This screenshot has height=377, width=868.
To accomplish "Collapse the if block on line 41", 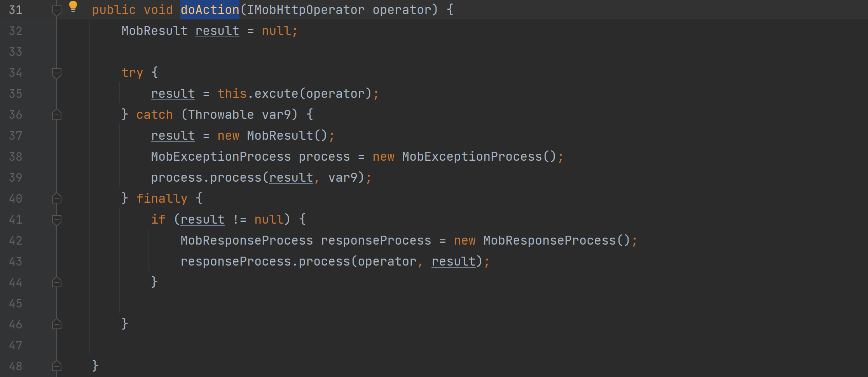I will (x=57, y=219).
